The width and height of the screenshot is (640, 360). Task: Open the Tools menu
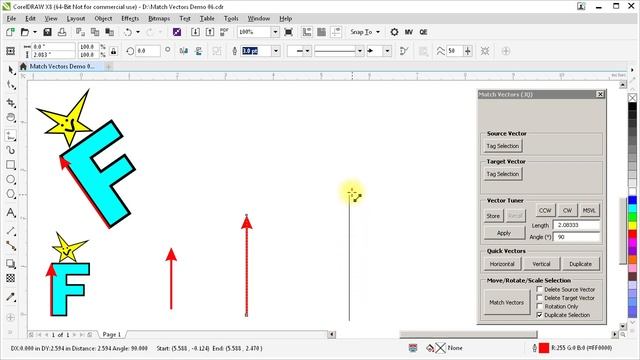[x=231, y=18]
